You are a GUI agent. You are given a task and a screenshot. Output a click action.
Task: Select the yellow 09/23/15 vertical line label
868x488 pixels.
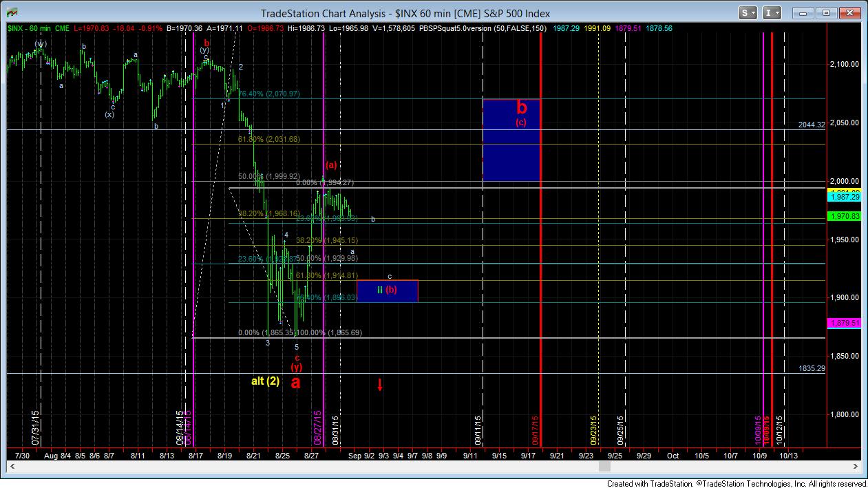point(593,429)
